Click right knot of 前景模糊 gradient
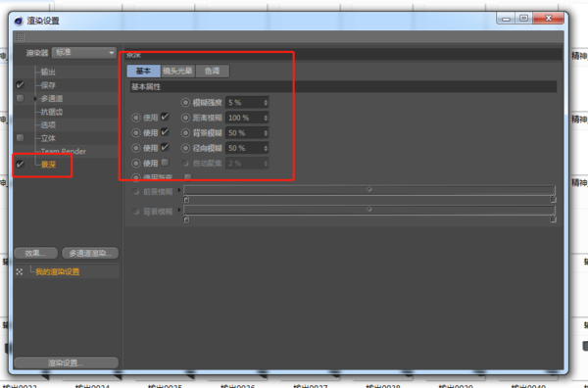The image size is (588, 388). click(x=553, y=199)
